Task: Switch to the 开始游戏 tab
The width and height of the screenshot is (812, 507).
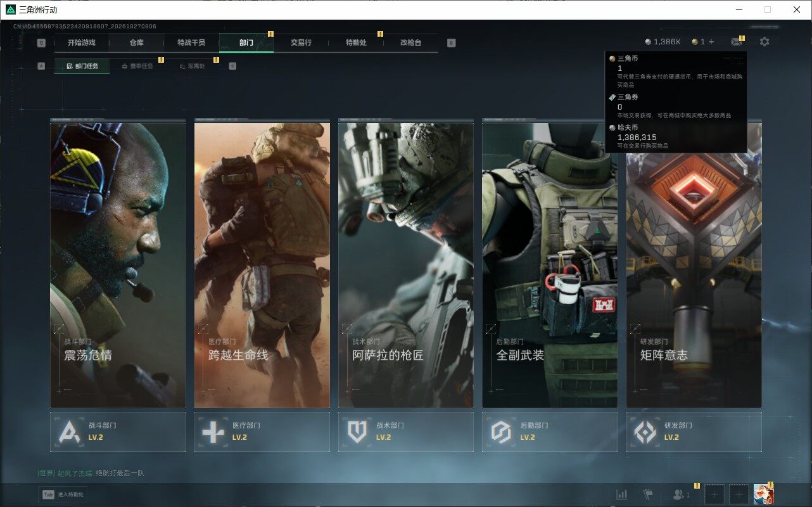Action: pyautogui.click(x=82, y=42)
